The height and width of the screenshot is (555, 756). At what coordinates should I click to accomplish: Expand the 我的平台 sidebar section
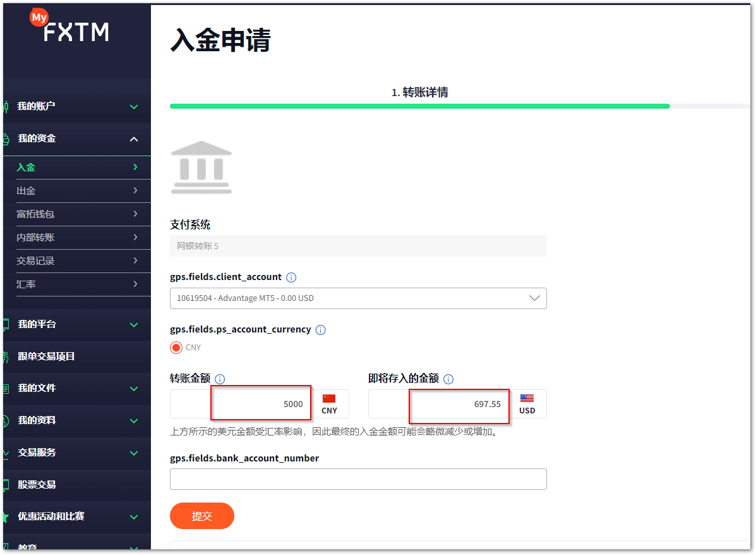[x=77, y=325]
